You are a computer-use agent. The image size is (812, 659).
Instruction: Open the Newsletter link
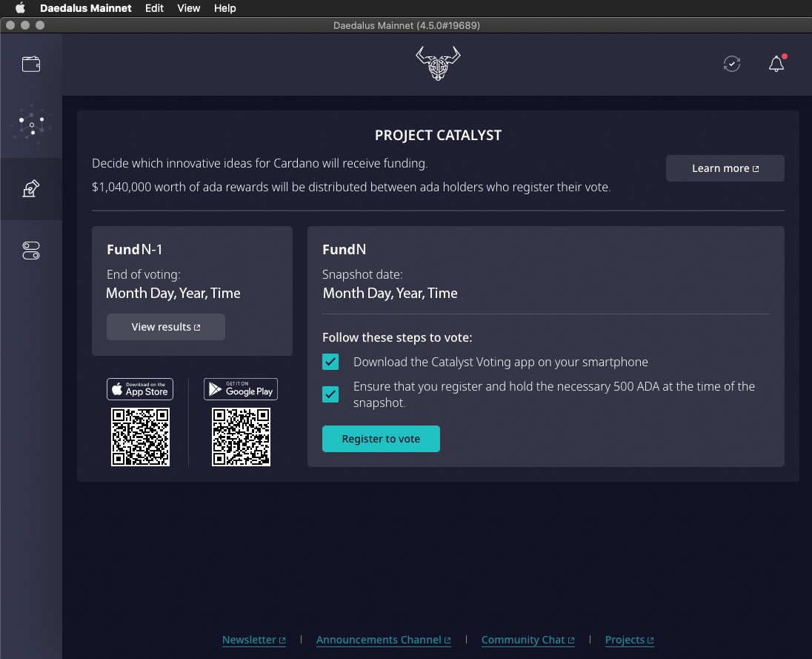point(253,640)
